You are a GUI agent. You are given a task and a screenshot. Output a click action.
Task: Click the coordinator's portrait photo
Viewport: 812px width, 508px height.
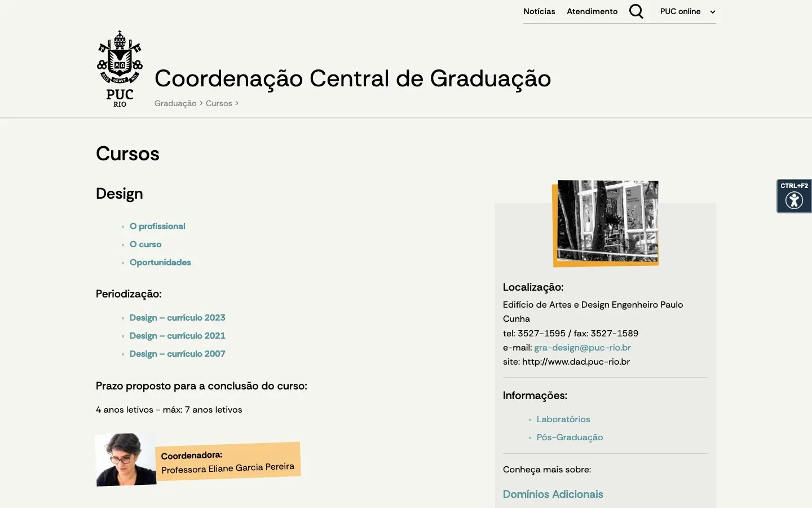tap(125, 459)
